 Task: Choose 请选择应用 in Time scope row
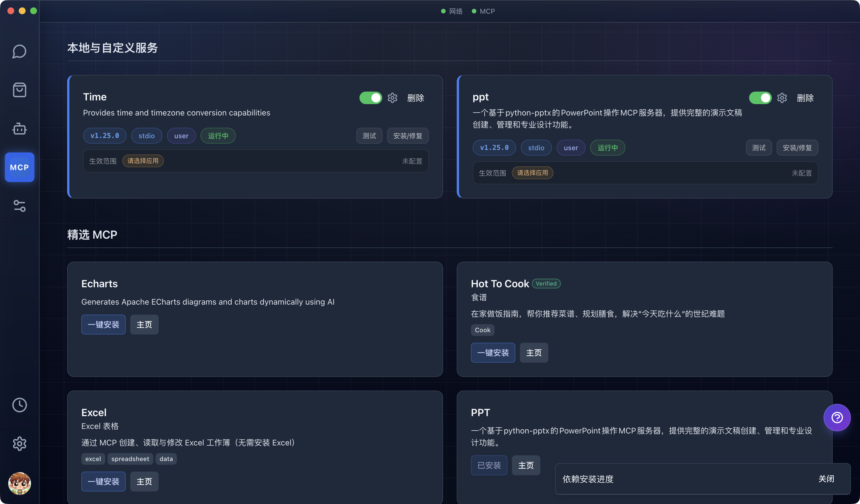pyautogui.click(x=143, y=161)
